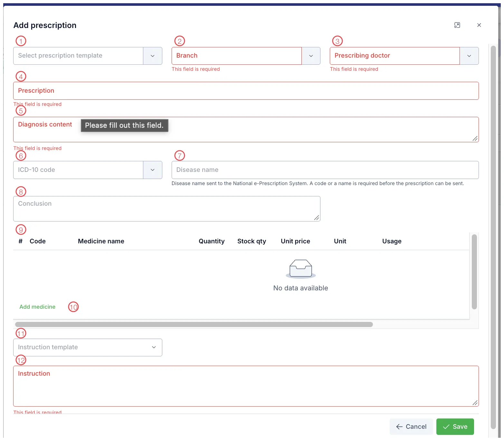Focus the Conclusion textarea
Screen dimensions: 504x441
[167, 209]
